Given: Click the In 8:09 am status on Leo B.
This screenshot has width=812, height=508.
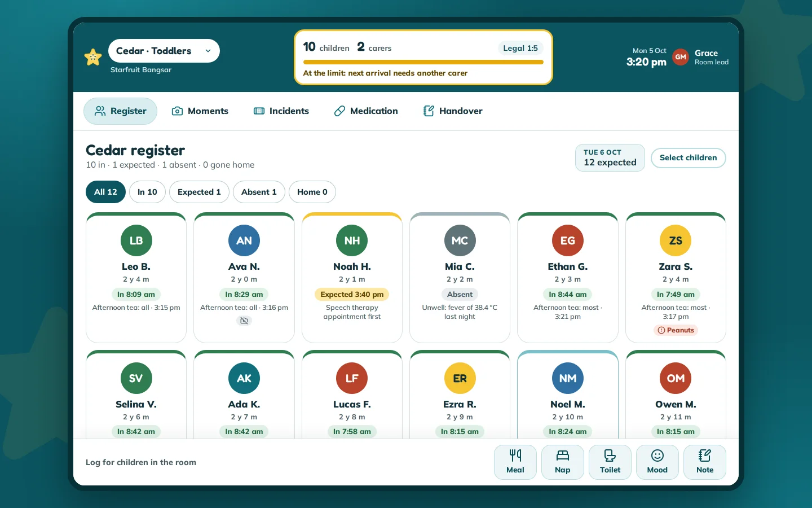Looking at the screenshot, I should (136, 294).
